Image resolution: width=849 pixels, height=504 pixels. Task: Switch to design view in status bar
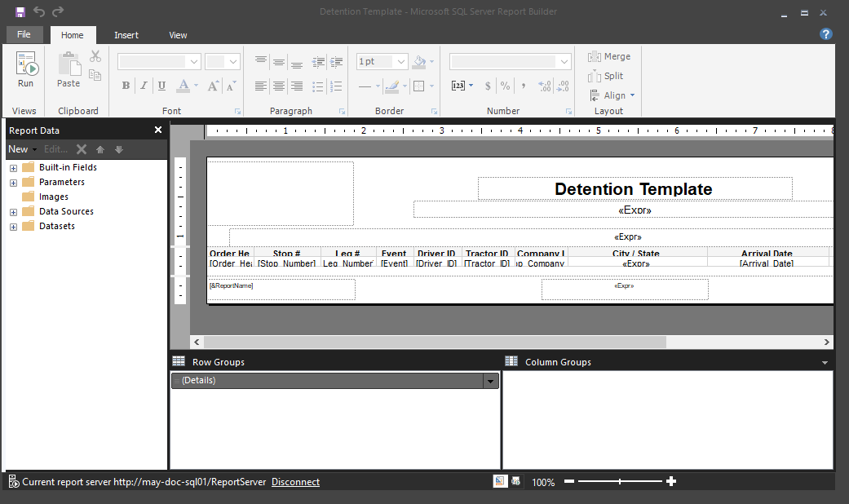(500, 481)
